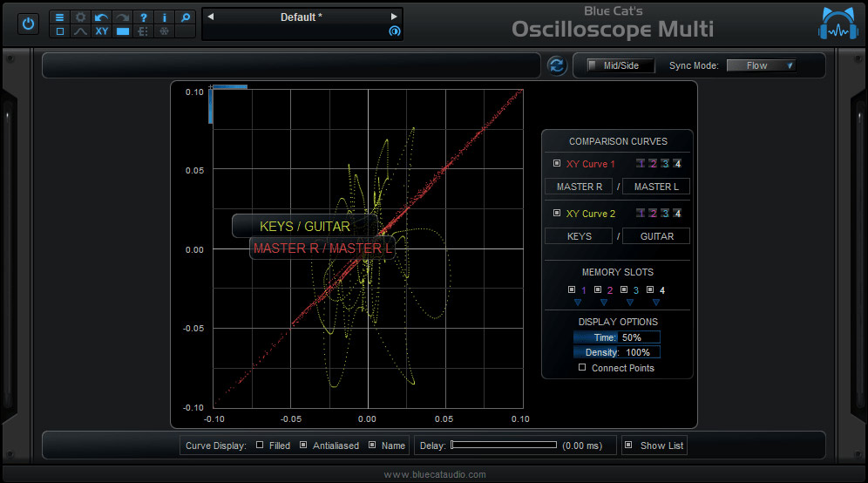
Task: Open the Default preset name menu
Action: (x=302, y=17)
